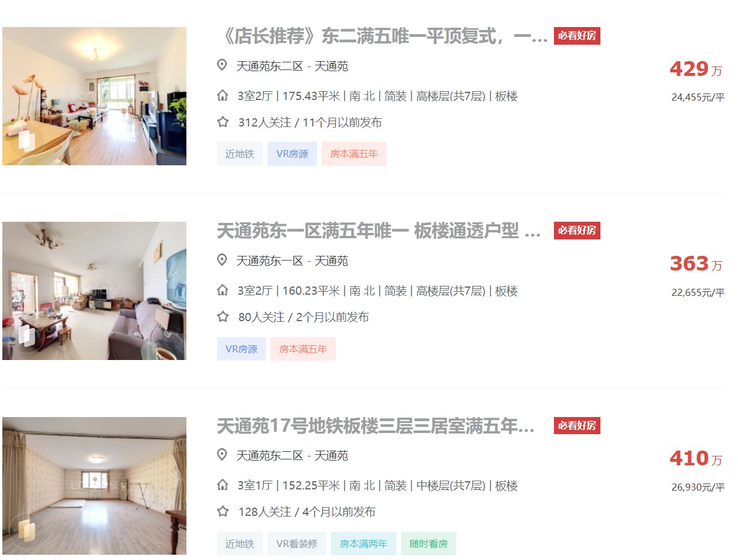Click the 随时看房 tag on third listing
The height and width of the screenshot is (560, 738).
click(x=429, y=544)
